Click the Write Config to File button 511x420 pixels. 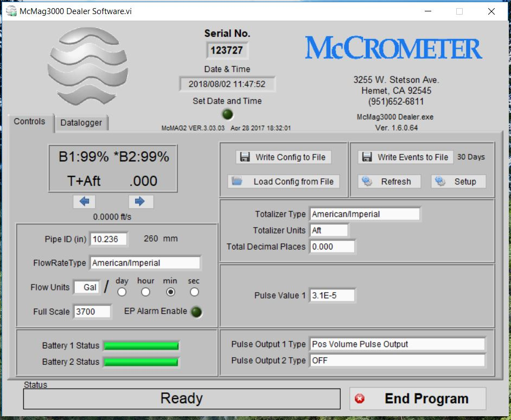tap(284, 157)
